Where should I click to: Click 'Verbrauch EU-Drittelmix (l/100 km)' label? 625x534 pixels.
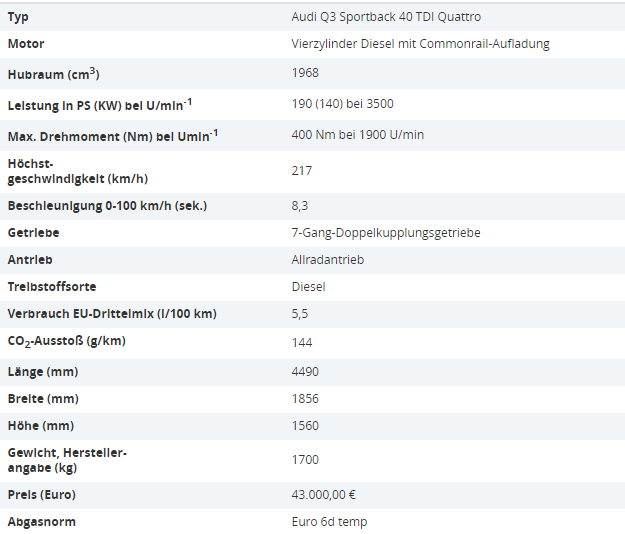[112, 314]
